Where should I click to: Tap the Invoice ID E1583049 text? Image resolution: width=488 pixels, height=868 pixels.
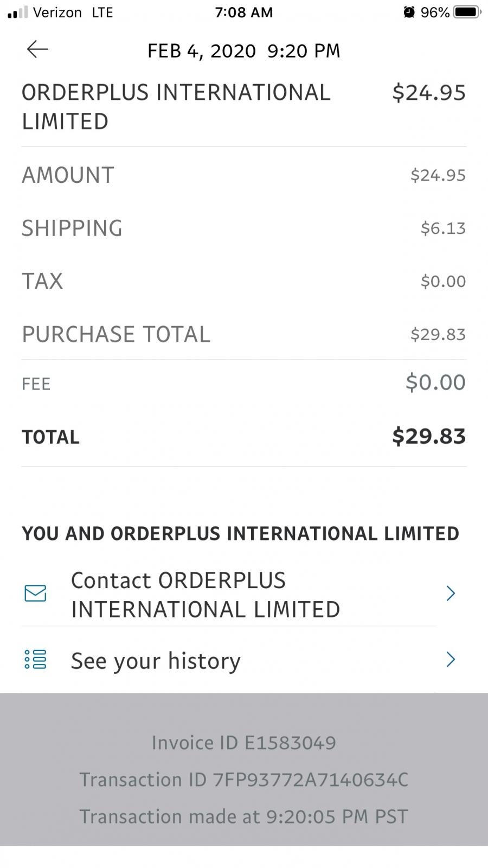coord(244,743)
